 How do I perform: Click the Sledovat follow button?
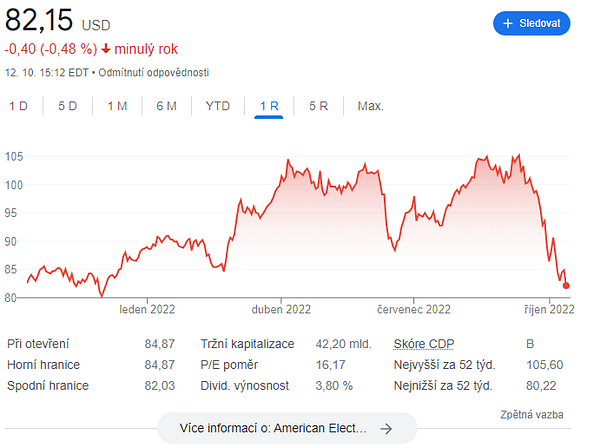(x=532, y=24)
